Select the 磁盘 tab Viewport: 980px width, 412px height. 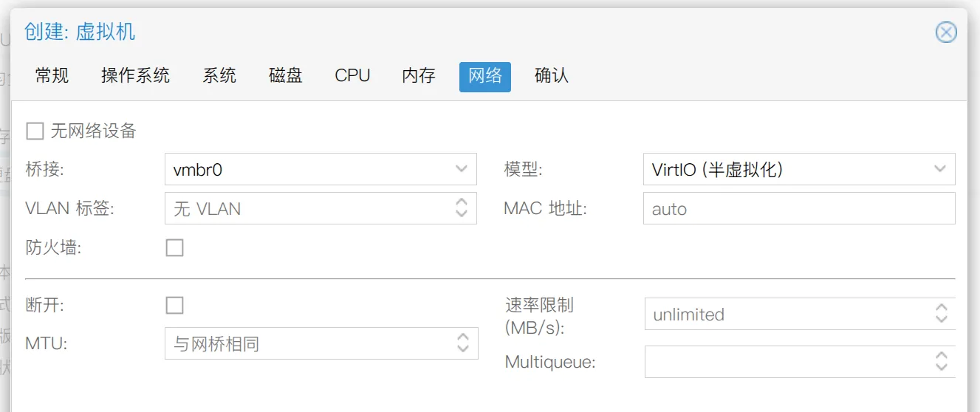point(286,76)
